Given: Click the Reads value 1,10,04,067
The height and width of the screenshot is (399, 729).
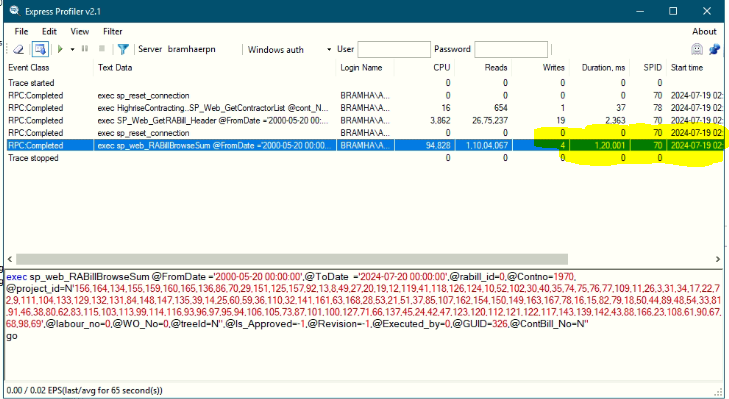Looking at the screenshot, I should [x=487, y=146].
